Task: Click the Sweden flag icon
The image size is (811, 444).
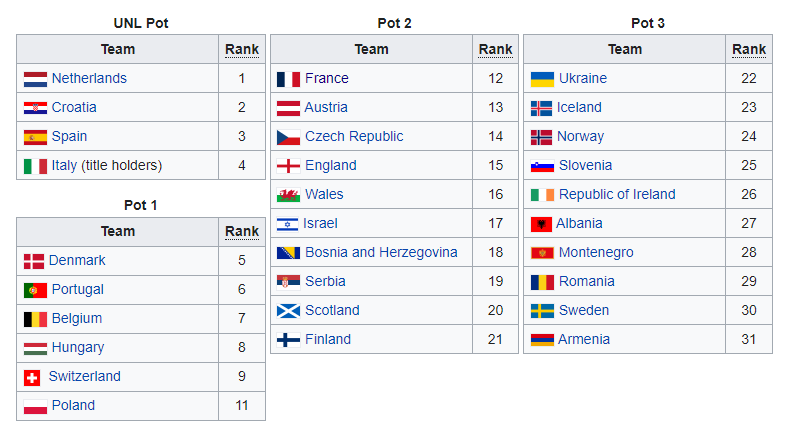Action: click(543, 311)
